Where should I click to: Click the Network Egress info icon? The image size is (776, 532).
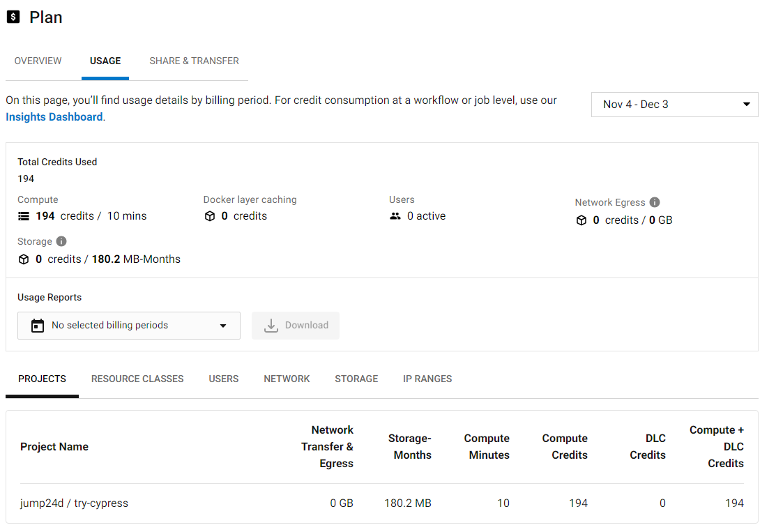654,202
